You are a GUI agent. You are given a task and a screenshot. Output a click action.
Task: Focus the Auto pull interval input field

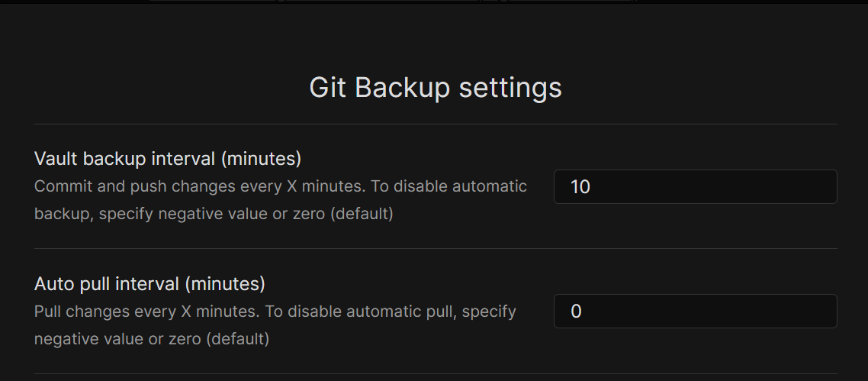(696, 312)
